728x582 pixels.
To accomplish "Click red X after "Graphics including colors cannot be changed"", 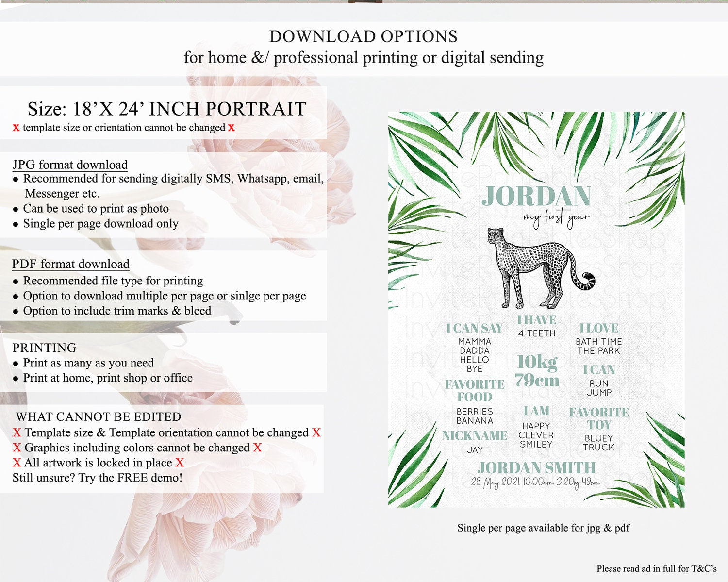I will point(257,448).
